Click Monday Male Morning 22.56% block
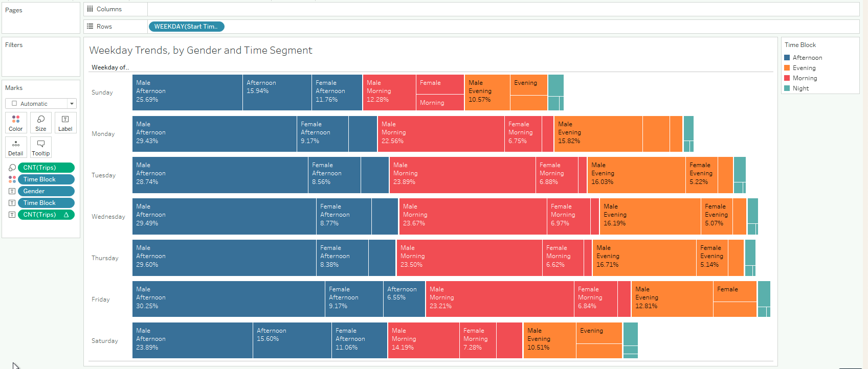 [441, 134]
